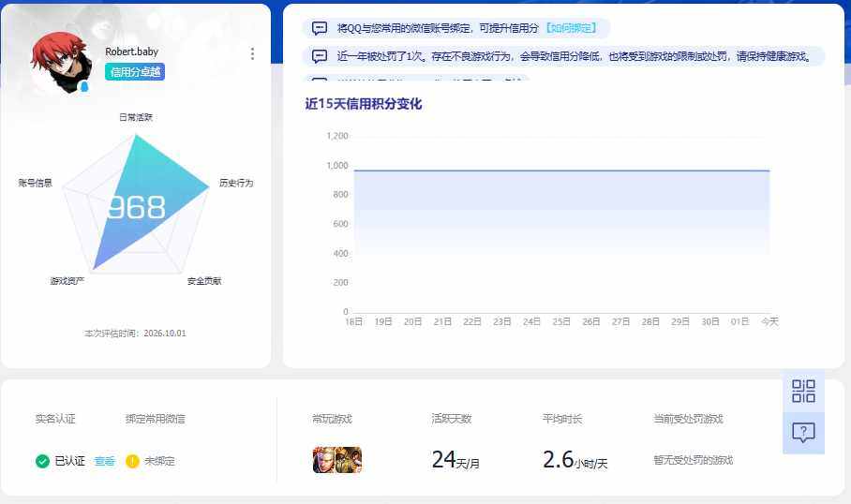This screenshot has width=851, height=504.
Task: Click the green verified checkmark icon
Action: coord(42,461)
